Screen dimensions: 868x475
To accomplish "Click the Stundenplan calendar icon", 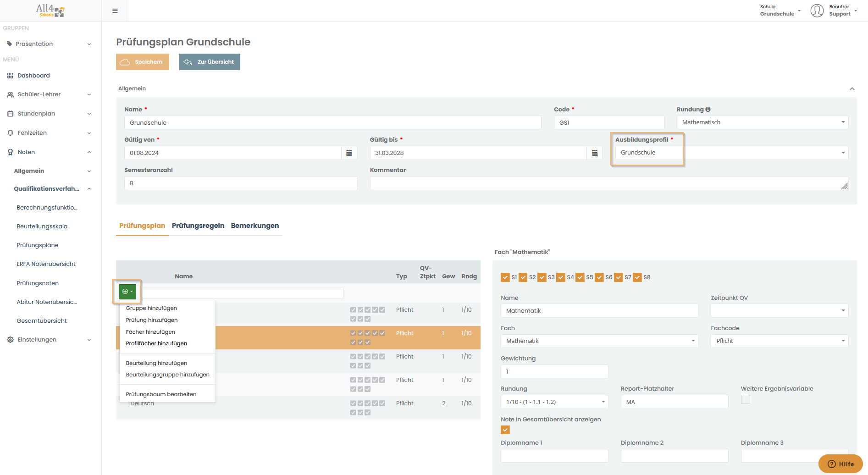I will 10,114.
